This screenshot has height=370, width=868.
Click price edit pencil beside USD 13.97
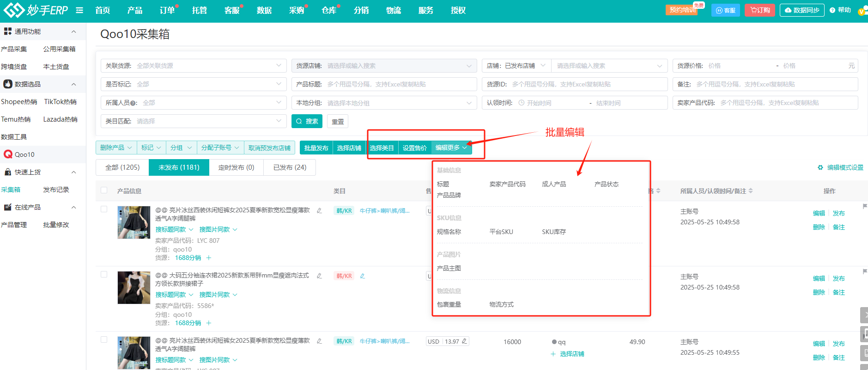click(464, 341)
